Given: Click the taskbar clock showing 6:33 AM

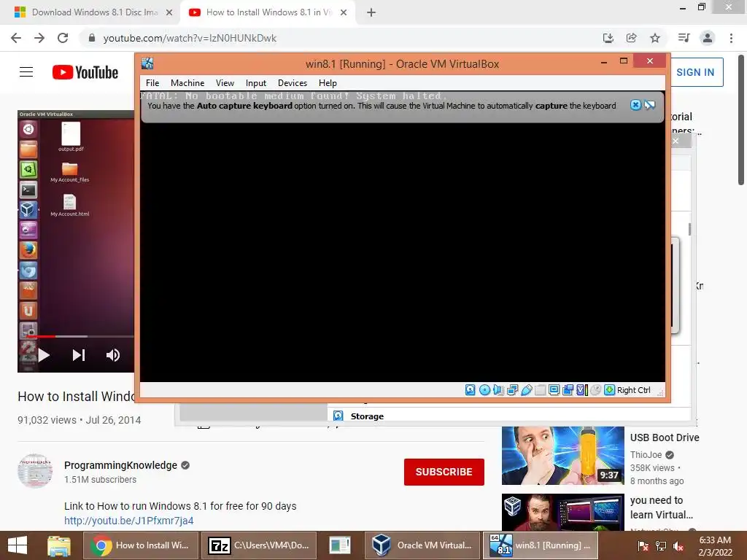Looking at the screenshot, I should coord(715,546).
